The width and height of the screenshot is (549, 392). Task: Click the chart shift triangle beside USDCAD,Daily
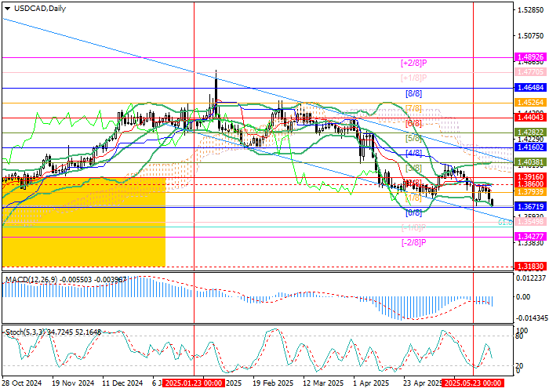coord(6,8)
